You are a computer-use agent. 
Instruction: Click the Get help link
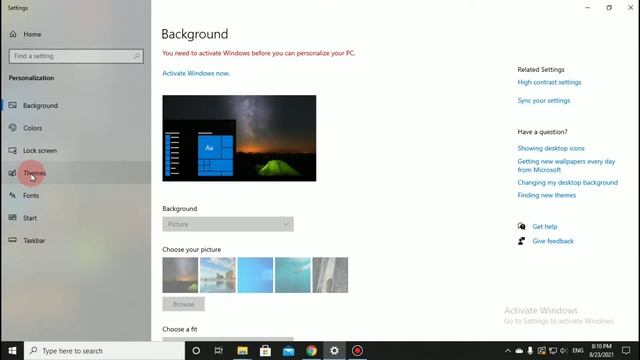(x=544, y=227)
